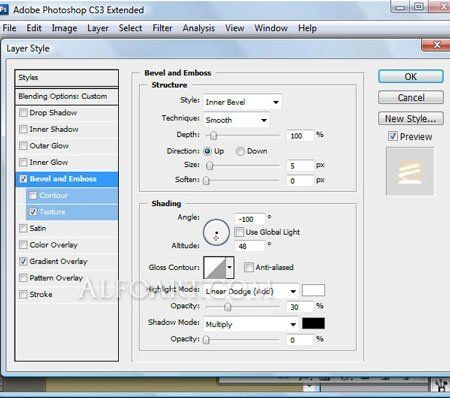
Task: Enable Use Global Light checkbox
Action: click(239, 232)
